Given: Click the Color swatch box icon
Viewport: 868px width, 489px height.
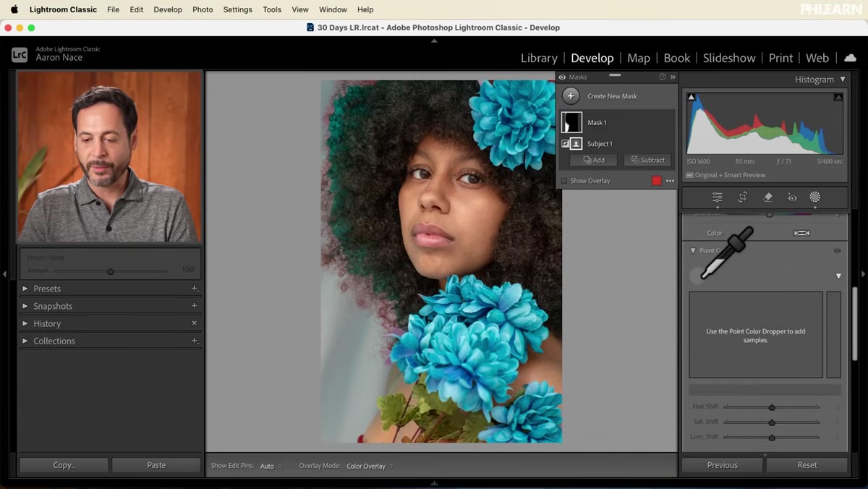Looking at the screenshot, I should [801, 233].
